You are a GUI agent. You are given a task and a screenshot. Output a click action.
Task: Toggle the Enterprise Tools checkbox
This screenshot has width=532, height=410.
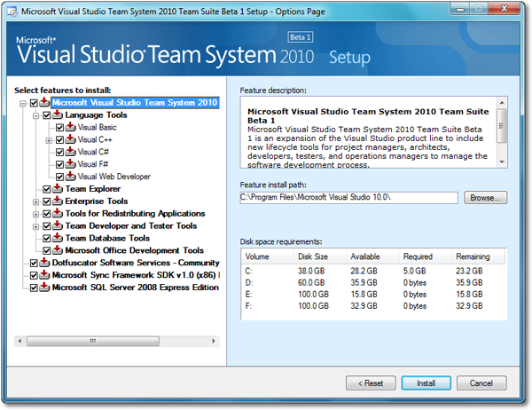coord(47,201)
